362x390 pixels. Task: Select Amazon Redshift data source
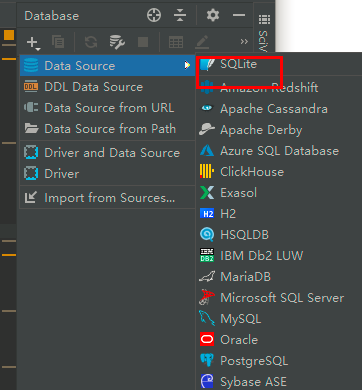[x=279, y=88]
